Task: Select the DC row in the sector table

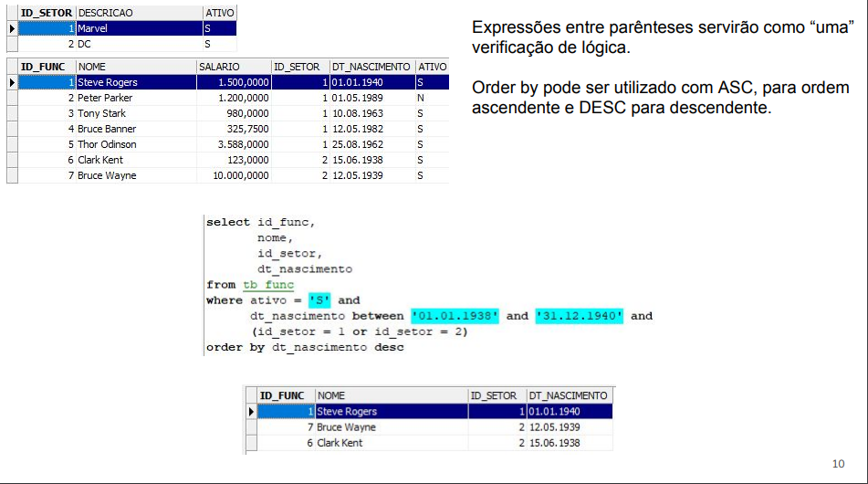Action: 84,44
